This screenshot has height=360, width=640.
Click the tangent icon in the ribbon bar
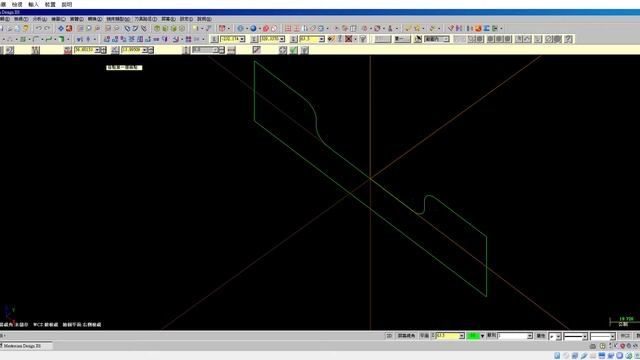pyautogui.click(x=256, y=50)
